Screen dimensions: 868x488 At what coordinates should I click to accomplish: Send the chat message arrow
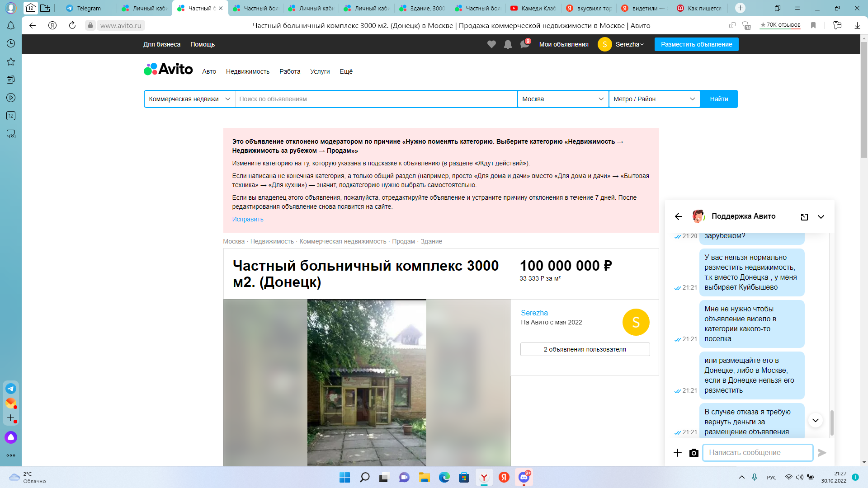tap(822, 453)
